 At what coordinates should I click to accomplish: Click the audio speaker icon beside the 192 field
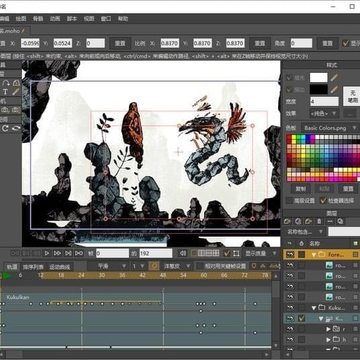coord(183,253)
